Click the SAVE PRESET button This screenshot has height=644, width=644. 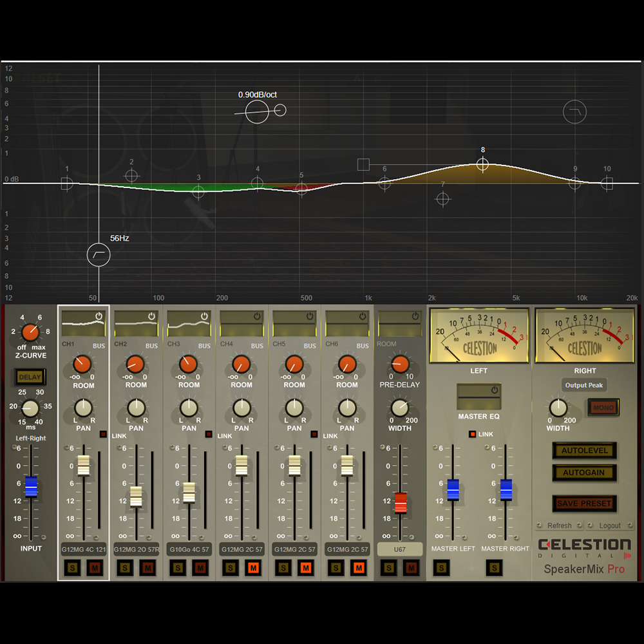(x=584, y=503)
